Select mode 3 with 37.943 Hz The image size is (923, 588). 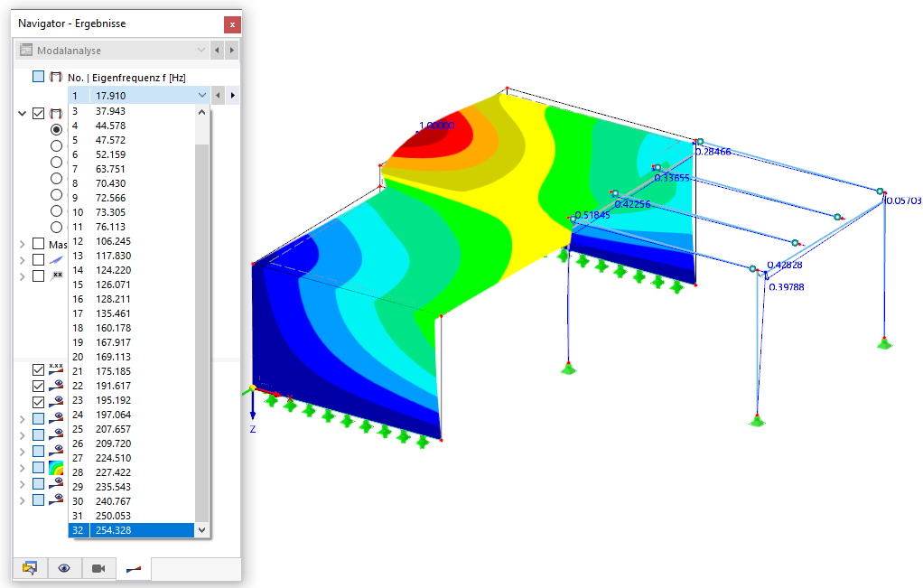pos(131,111)
